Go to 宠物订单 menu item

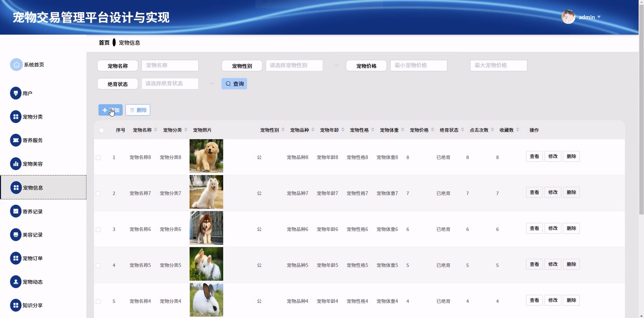(x=33, y=258)
